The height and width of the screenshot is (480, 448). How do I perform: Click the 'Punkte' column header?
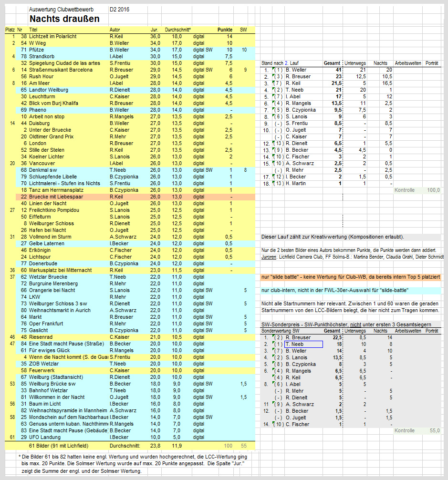[x=225, y=30]
